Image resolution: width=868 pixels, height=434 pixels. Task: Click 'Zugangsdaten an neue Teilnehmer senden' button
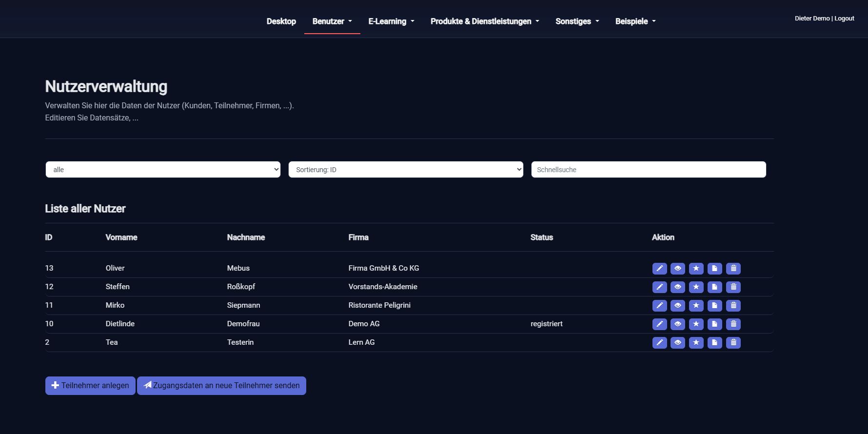(x=221, y=386)
